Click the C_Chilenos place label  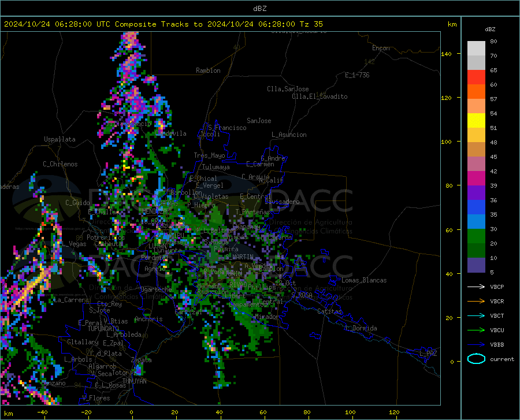pyautogui.click(x=60, y=164)
